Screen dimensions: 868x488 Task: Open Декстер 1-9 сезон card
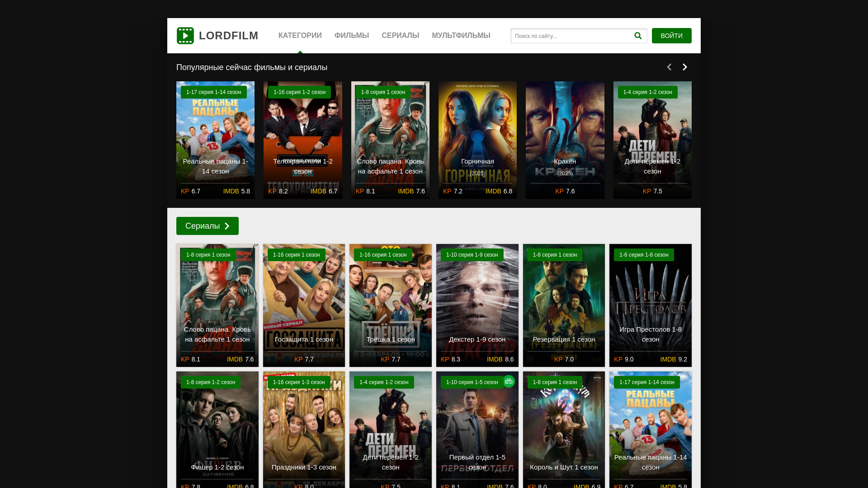[477, 305]
